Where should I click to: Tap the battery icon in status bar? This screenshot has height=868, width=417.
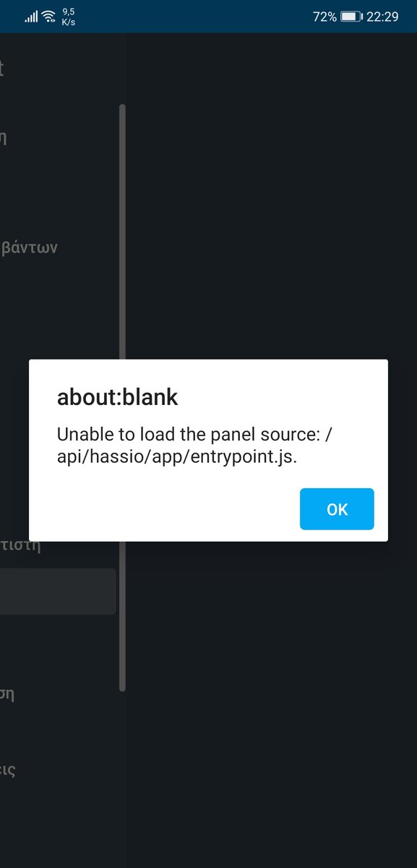point(351,17)
